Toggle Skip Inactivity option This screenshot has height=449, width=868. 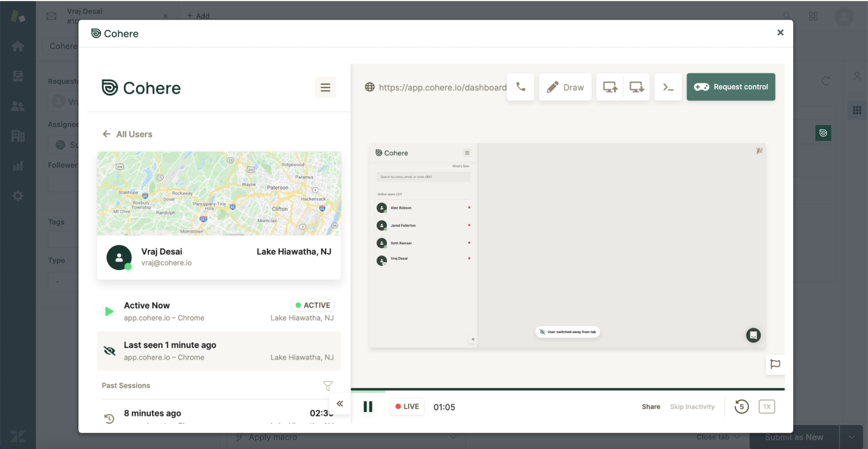coord(692,407)
